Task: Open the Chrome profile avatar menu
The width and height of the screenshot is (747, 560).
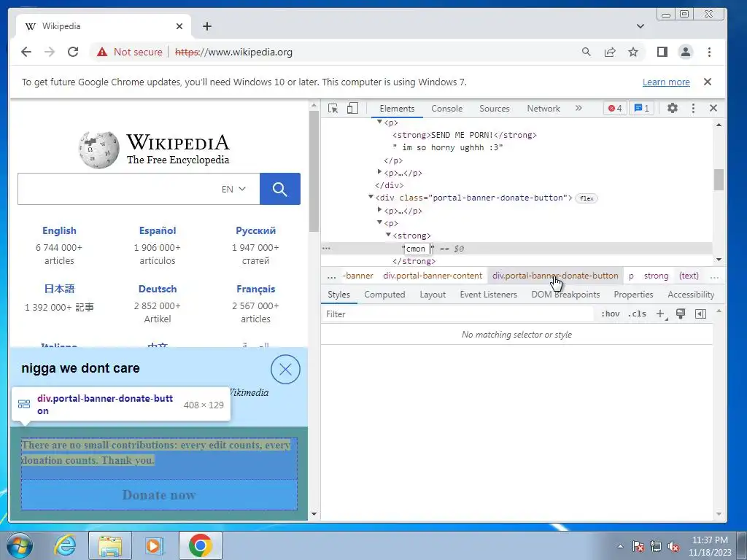Action: click(x=686, y=52)
